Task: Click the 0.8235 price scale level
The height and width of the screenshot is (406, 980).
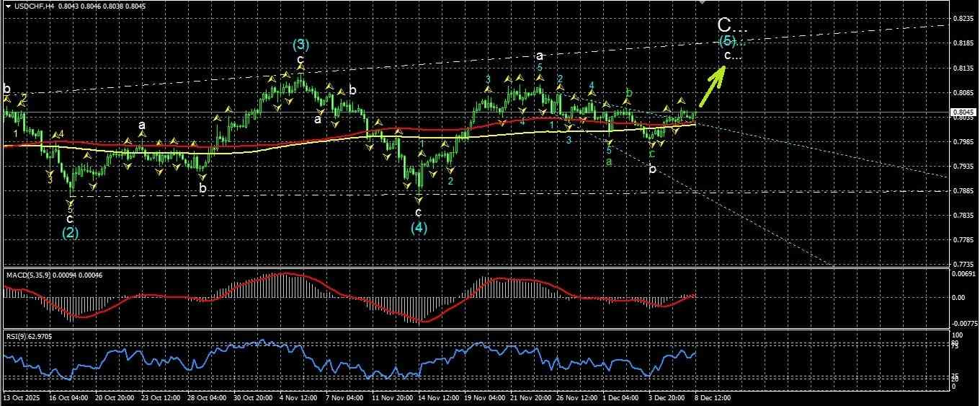Action: 963,19
